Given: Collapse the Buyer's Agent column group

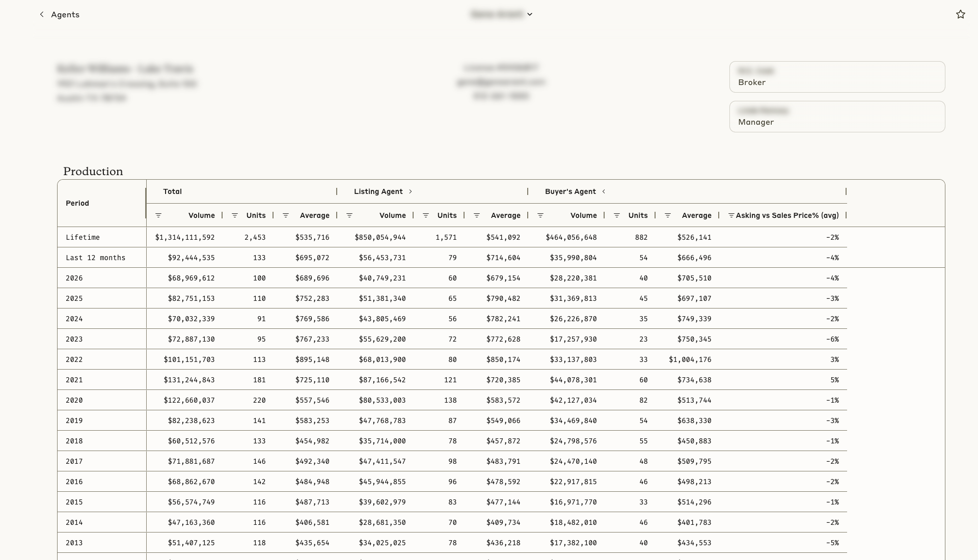Looking at the screenshot, I should (604, 191).
